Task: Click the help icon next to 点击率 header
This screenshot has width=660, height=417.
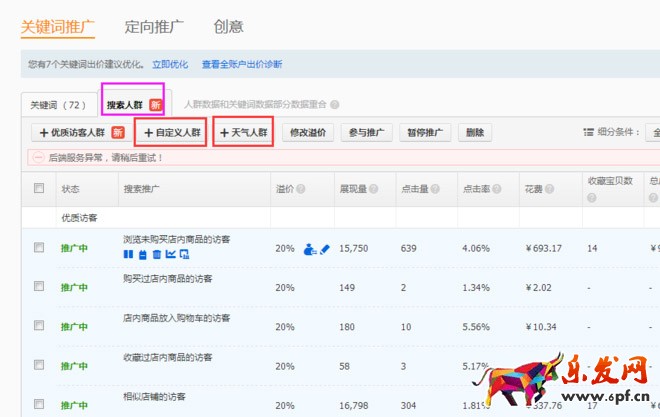Action: point(495,189)
